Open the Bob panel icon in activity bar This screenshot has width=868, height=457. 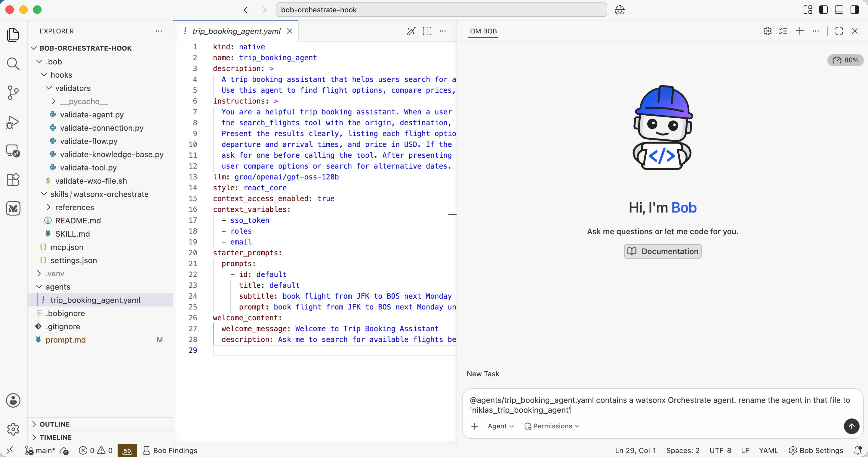coord(13,208)
